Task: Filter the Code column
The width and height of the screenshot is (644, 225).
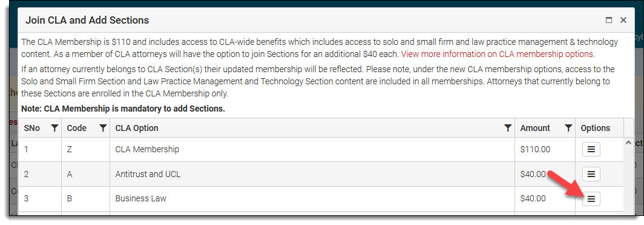Action: point(103,129)
